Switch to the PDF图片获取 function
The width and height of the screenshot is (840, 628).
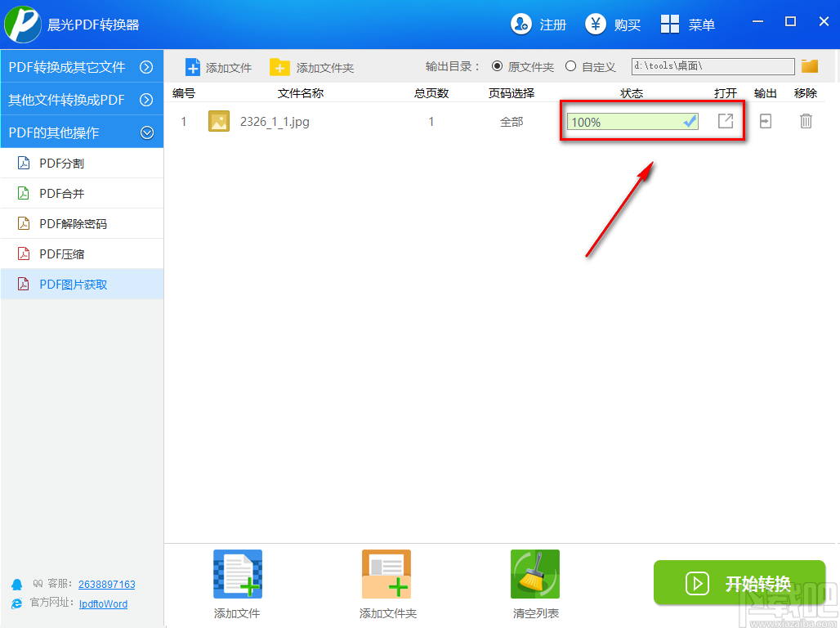pyautogui.click(x=81, y=284)
